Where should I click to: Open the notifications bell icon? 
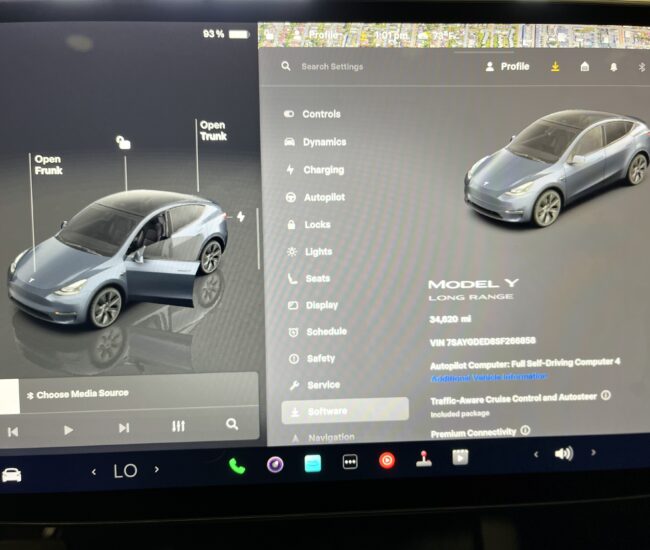(614, 67)
